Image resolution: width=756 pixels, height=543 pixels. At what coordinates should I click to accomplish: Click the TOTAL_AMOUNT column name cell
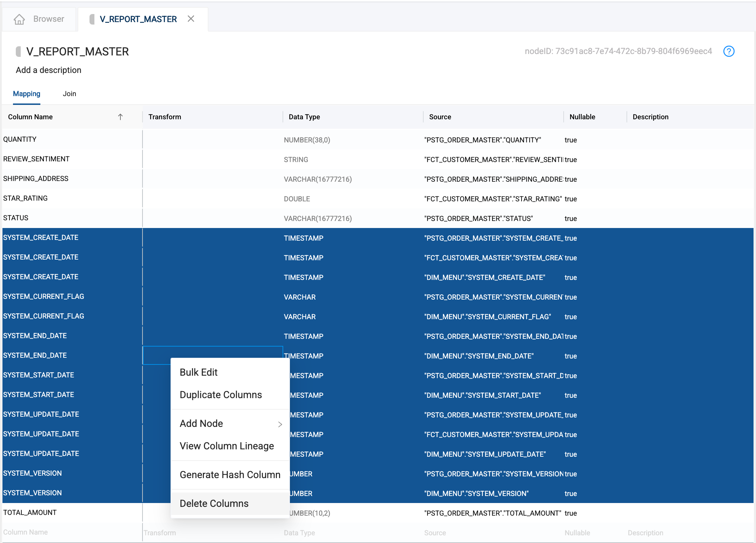click(30, 512)
